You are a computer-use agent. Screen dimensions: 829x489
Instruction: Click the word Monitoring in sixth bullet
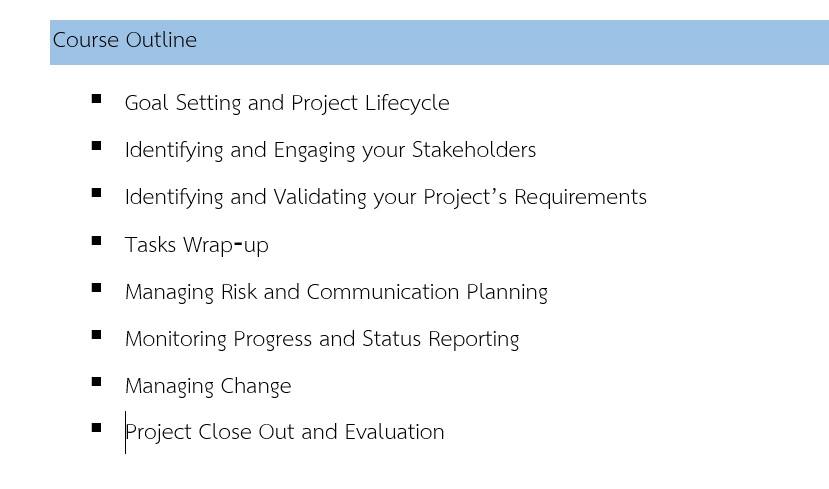pos(176,339)
